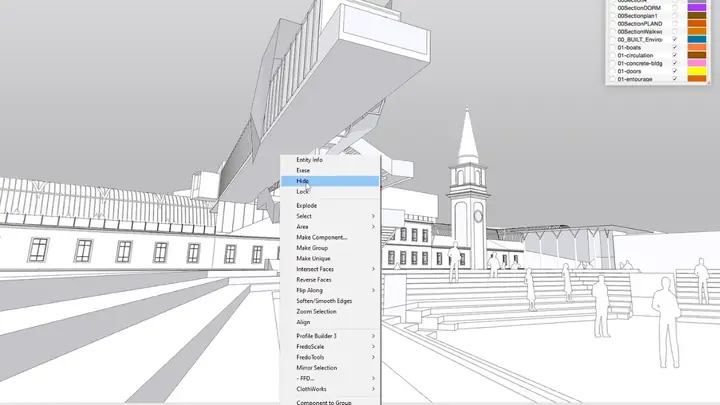The image size is (720, 405).
Task: Check visibility box for 00SectionWalkw layer
Action: (x=675, y=32)
